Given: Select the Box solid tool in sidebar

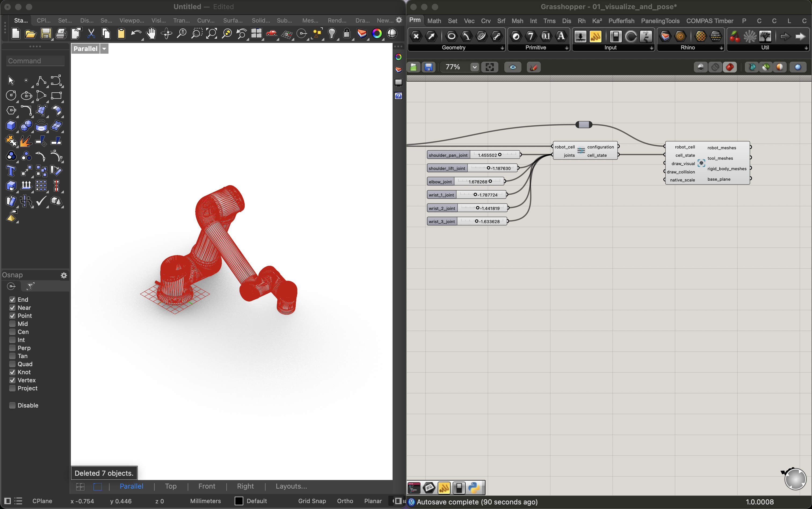Looking at the screenshot, I should pos(11,126).
